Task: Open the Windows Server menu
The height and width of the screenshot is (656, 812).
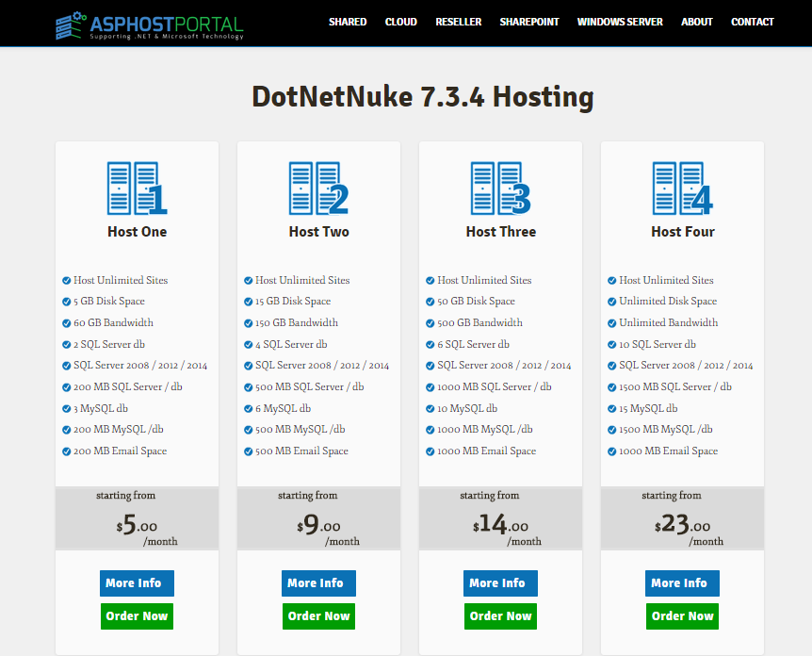Action: pyautogui.click(x=620, y=22)
